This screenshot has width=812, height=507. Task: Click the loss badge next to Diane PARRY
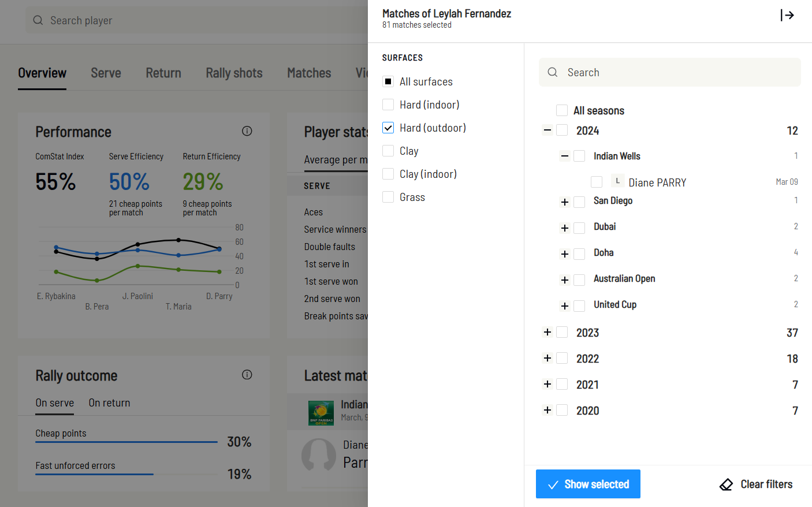click(617, 181)
